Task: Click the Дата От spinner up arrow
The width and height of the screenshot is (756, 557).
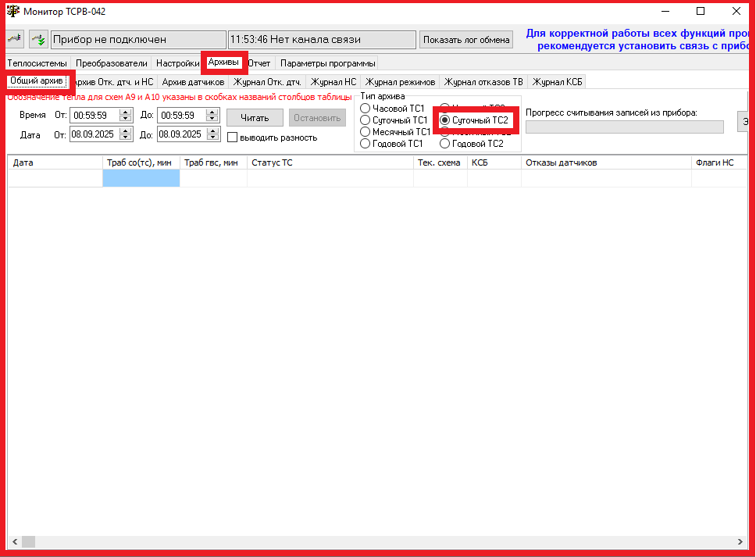Action: [126, 130]
